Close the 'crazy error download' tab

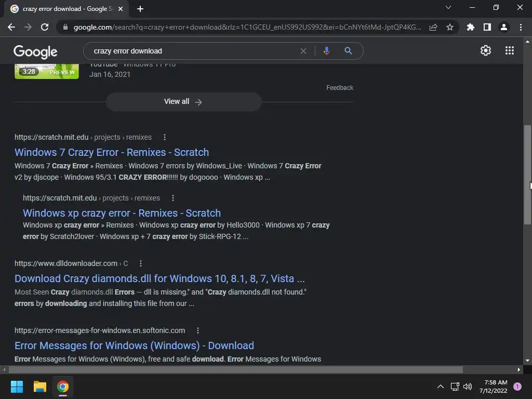[x=121, y=9]
